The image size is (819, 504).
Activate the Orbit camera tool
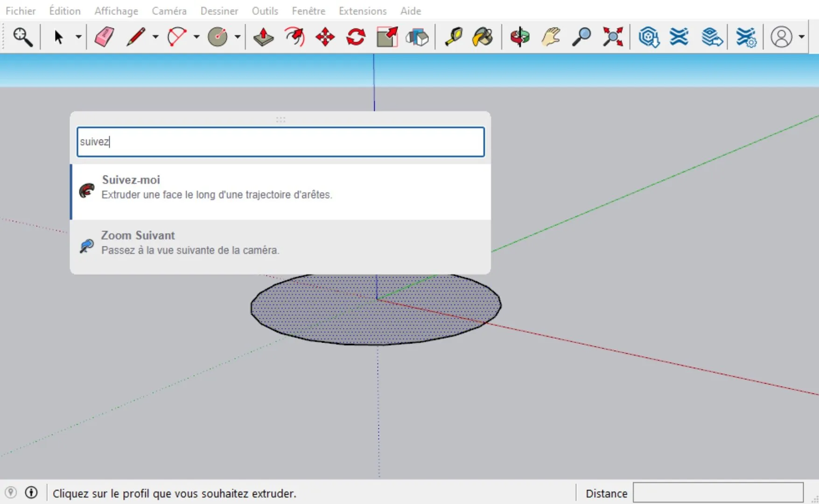(x=520, y=37)
